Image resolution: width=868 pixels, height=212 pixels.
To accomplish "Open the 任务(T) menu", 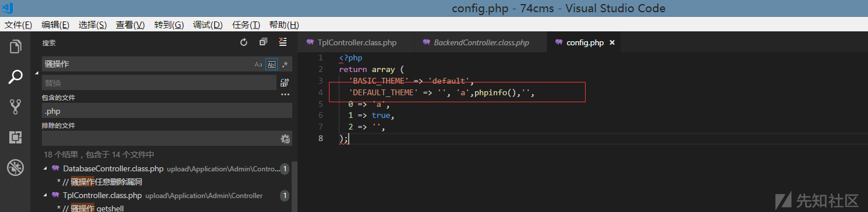I will pyautogui.click(x=246, y=25).
